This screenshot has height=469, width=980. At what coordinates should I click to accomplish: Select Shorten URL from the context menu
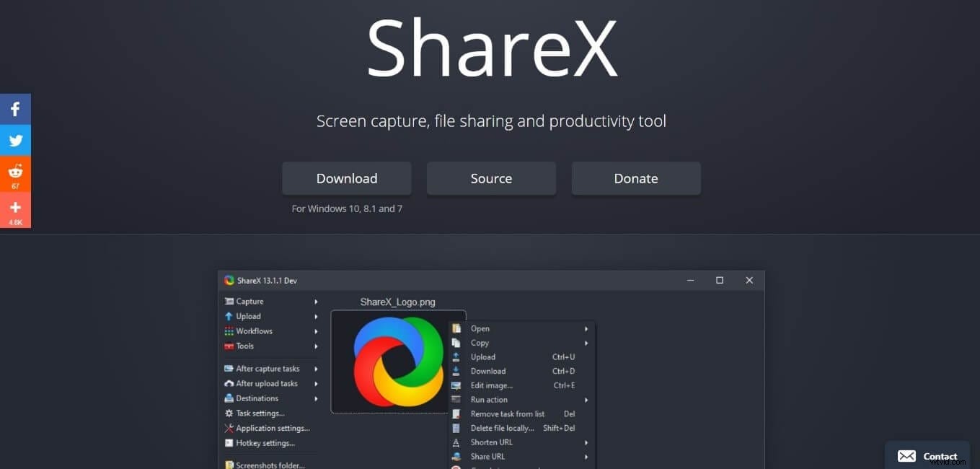click(490, 442)
